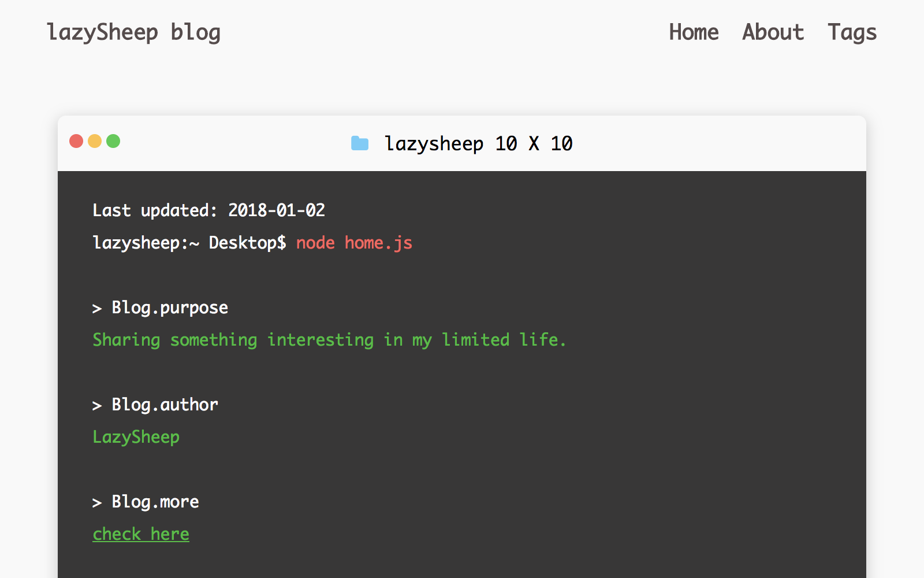The width and height of the screenshot is (924, 578).
Task: Click the "Last updated: 2018-01-02" line
Action: click(x=208, y=210)
